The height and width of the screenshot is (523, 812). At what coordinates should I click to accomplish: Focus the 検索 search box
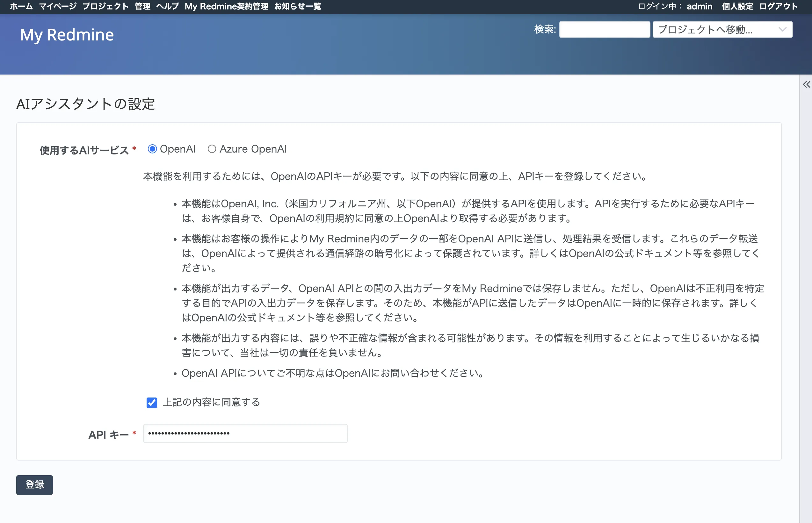(605, 30)
